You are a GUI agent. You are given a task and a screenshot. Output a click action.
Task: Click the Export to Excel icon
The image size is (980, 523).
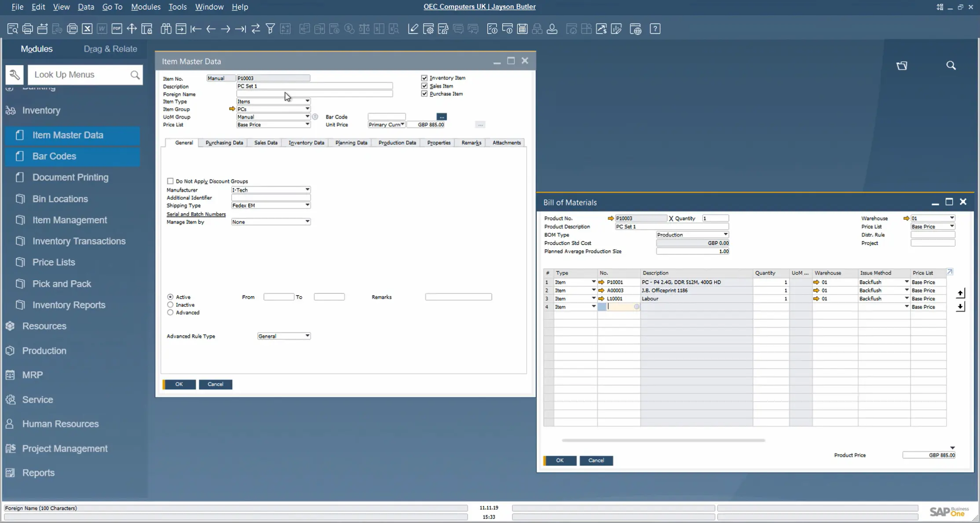pos(87,29)
